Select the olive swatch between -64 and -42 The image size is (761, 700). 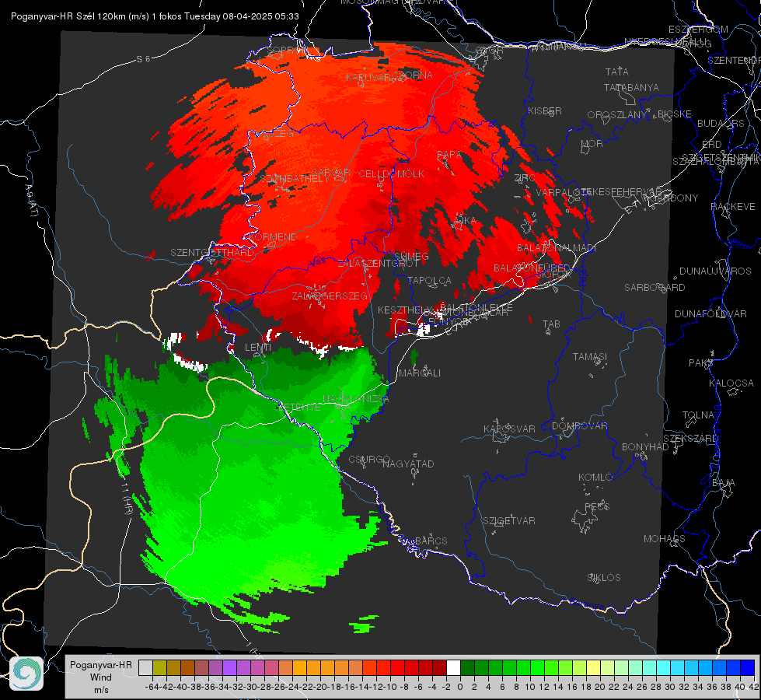click(159, 667)
